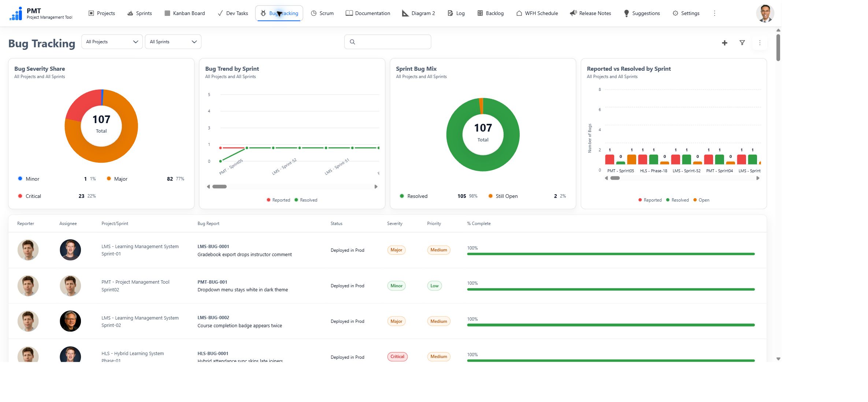Click the Low priority badge on PMT-BUG-001

pyautogui.click(x=434, y=286)
